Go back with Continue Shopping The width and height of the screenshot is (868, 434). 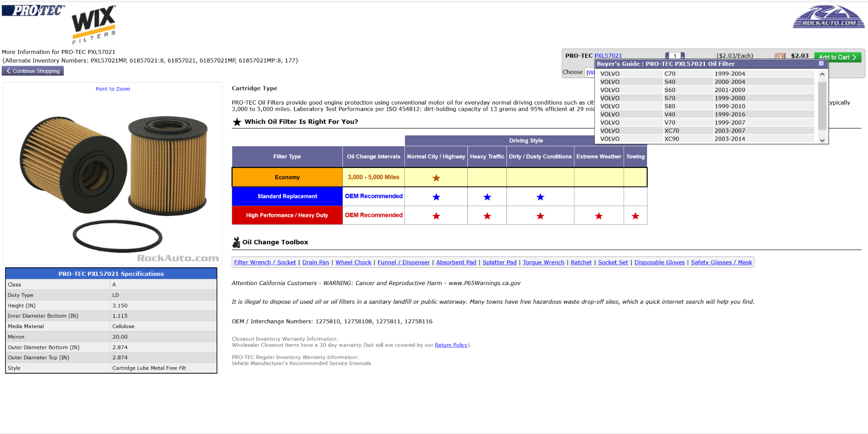click(33, 71)
